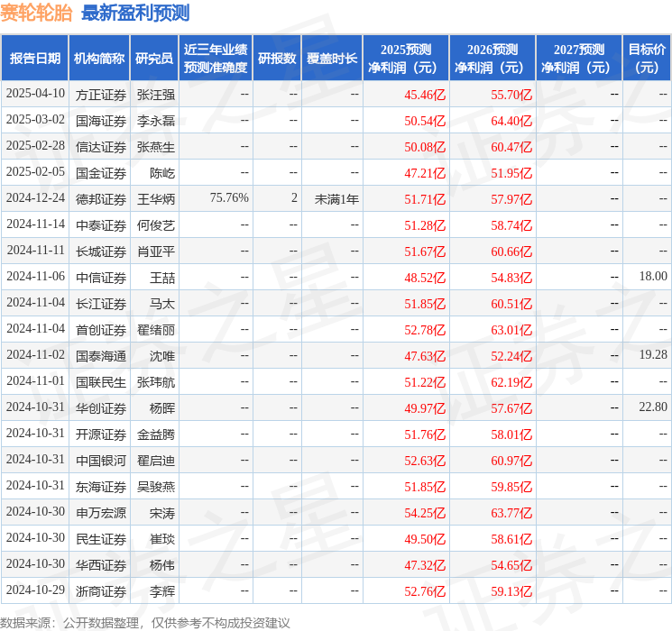Click the 覆盖时长 column header
The height and width of the screenshot is (631, 672).
click(x=332, y=59)
